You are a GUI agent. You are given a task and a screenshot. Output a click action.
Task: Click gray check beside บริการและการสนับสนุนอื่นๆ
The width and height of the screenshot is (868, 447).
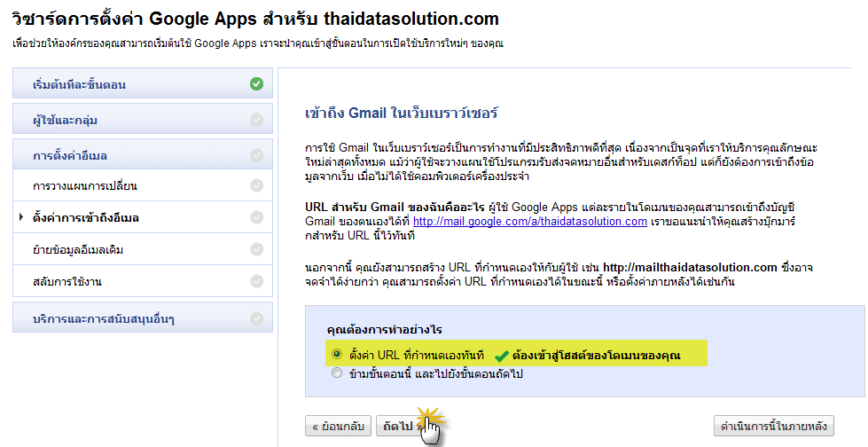click(x=256, y=318)
